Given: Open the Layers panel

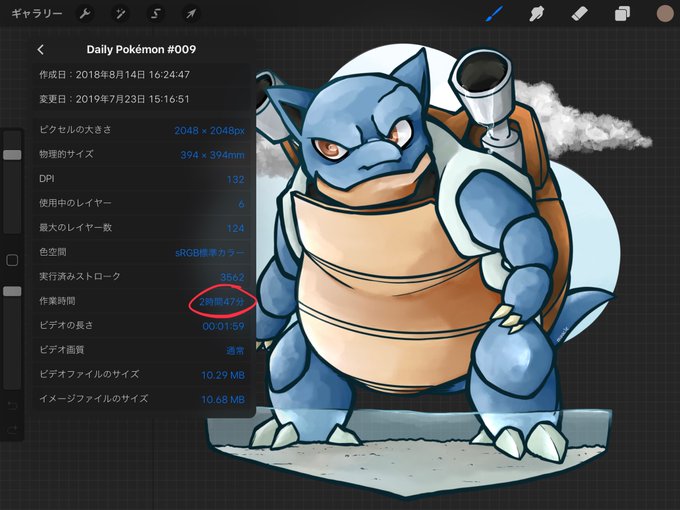Looking at the screenshot, I should click(x=622, y=14).
